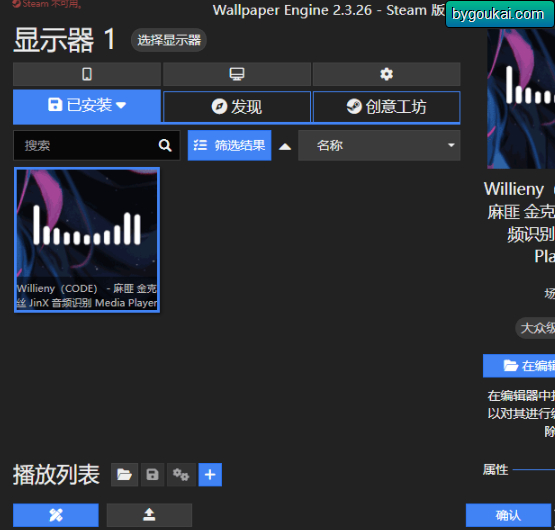The height and width of the screenshot is (530, 555).
Task: Toggle ascending sort order arrow
Action: point(285,146)
